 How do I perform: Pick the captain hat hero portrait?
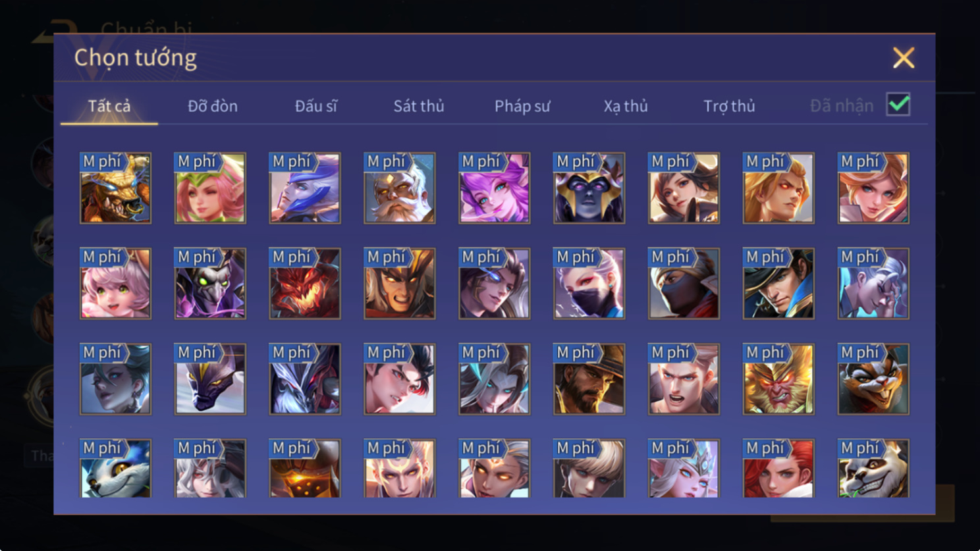click(778, 284)
